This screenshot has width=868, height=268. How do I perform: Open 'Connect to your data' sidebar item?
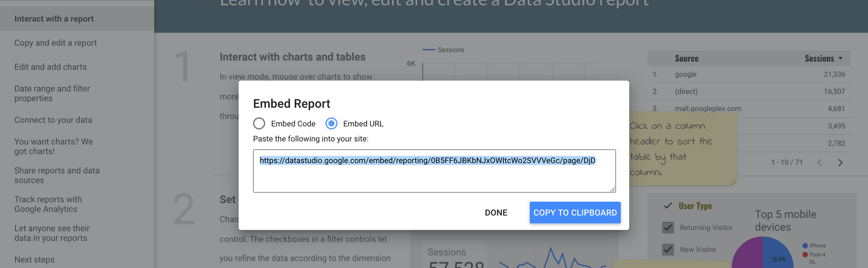point(53,120)
